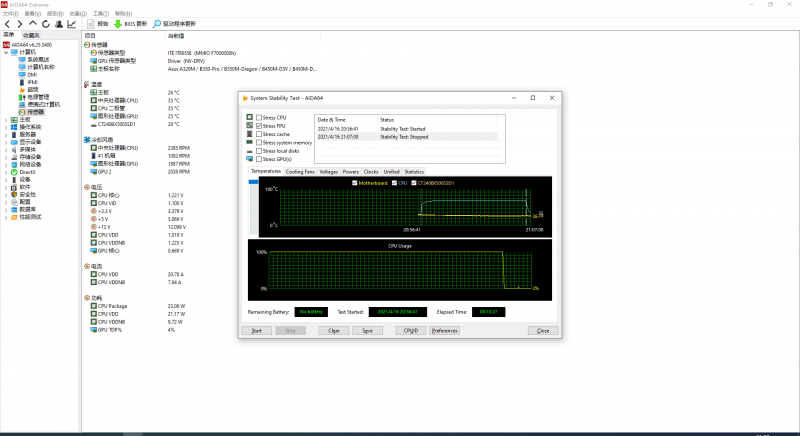The image size is (800, 436).
Task: Enable the Stress CPU checkbox
Action: pos(259,118)
